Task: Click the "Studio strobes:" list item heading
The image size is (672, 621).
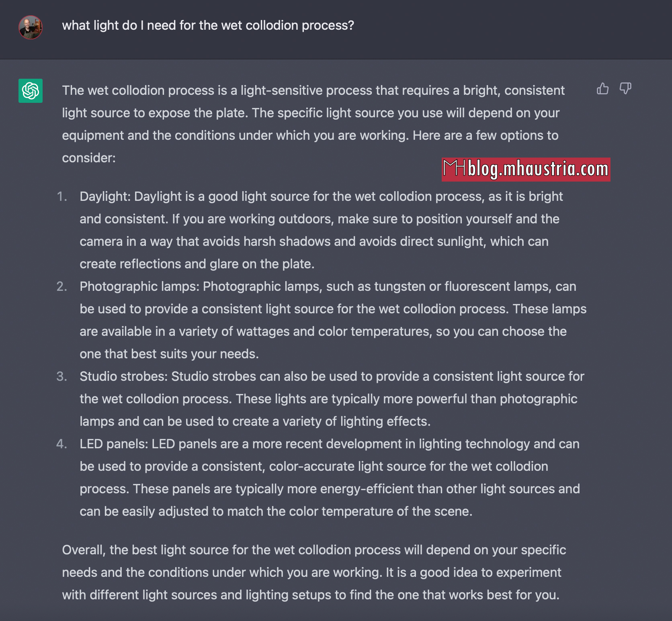Action: click(124, 376)
